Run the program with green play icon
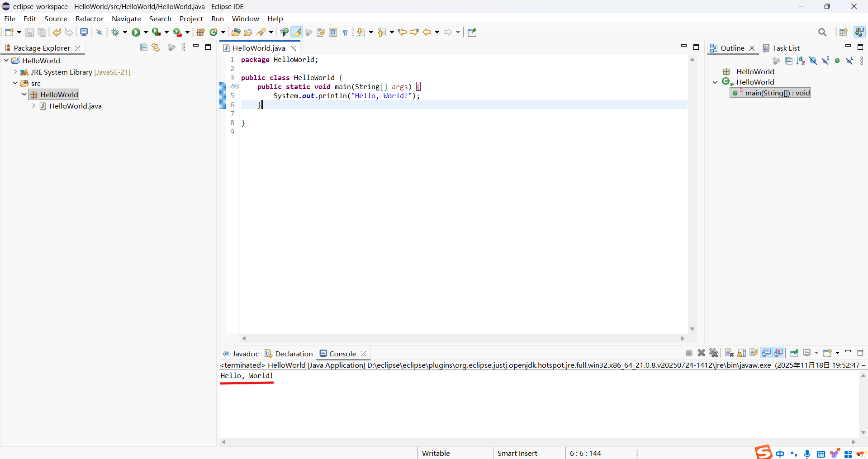868x459 pixels. pyautogui.click(x=136, y=32)
